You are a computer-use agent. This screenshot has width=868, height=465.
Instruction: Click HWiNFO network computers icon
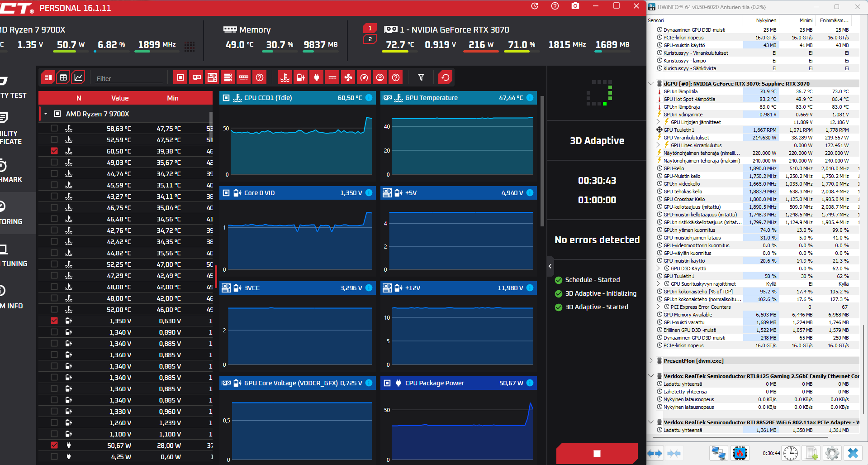click(x=719, y=453)
